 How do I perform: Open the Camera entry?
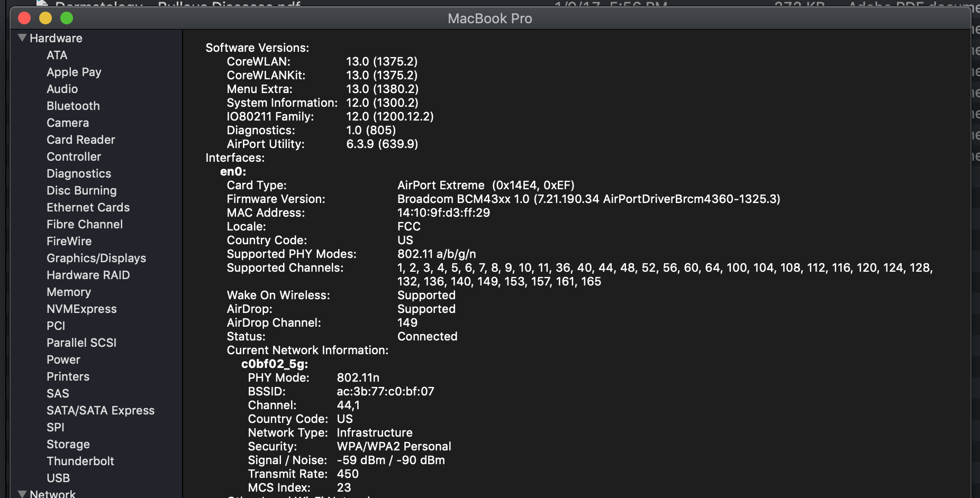click(68, 123)
